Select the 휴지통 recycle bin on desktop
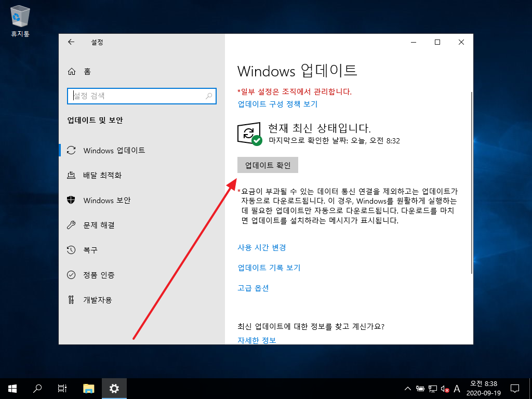The height and width of the screenshot is (399, 532). click(x=20, y=21)
